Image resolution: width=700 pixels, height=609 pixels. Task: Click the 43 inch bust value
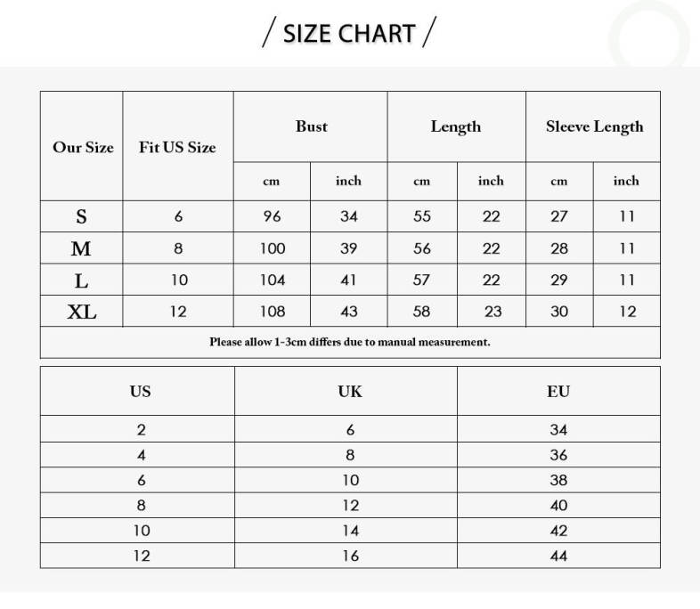point(348,312)
